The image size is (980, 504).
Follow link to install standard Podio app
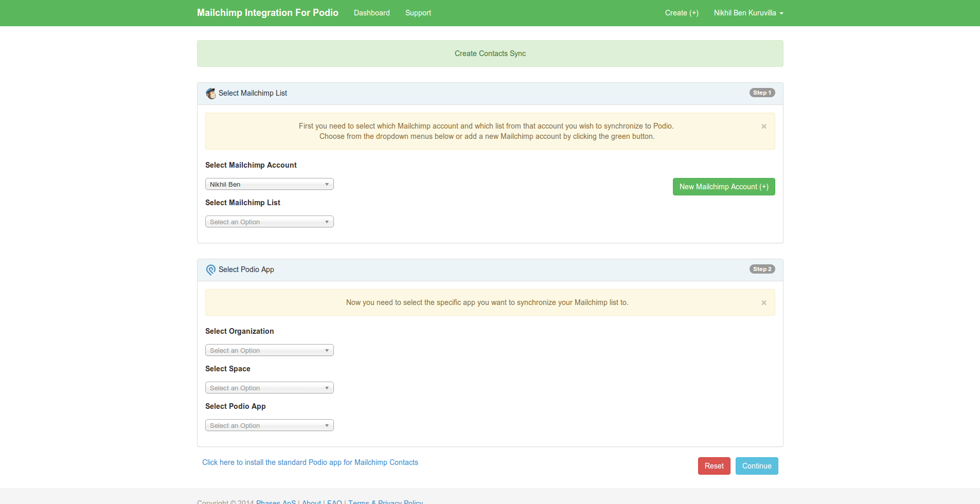(x=310, y=462)
